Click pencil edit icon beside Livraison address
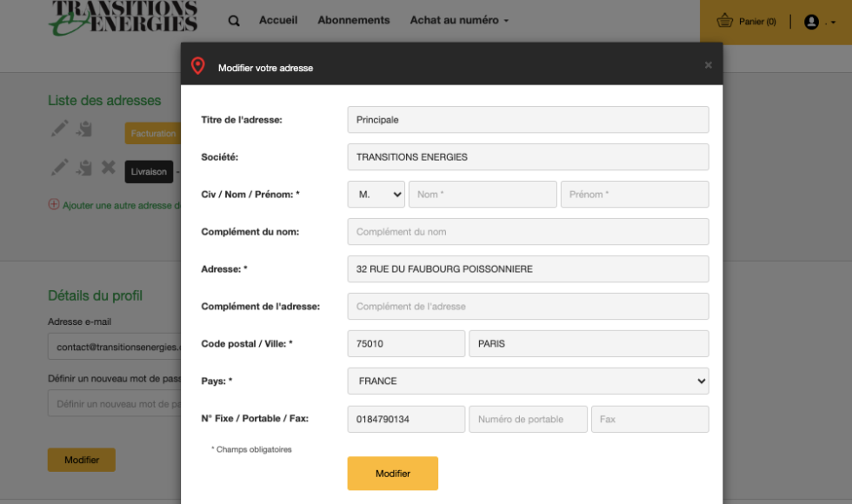 59,168
